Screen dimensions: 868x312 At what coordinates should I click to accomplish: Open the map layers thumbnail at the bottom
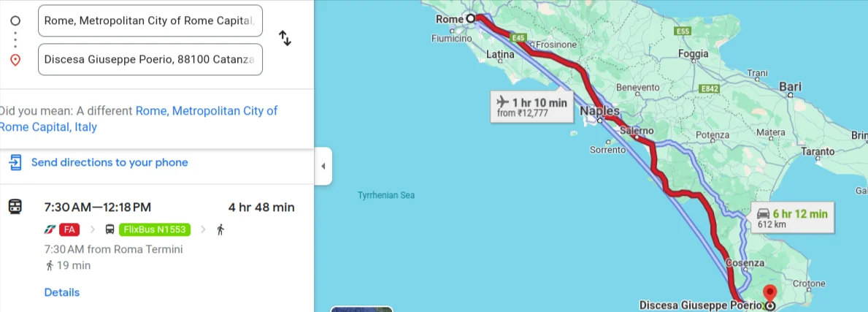[x=361, y=308]
